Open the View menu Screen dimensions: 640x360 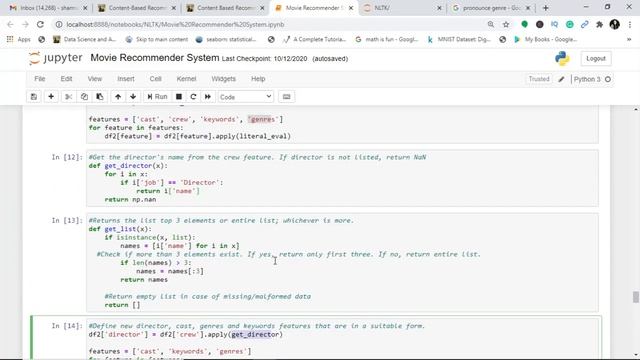95,79
